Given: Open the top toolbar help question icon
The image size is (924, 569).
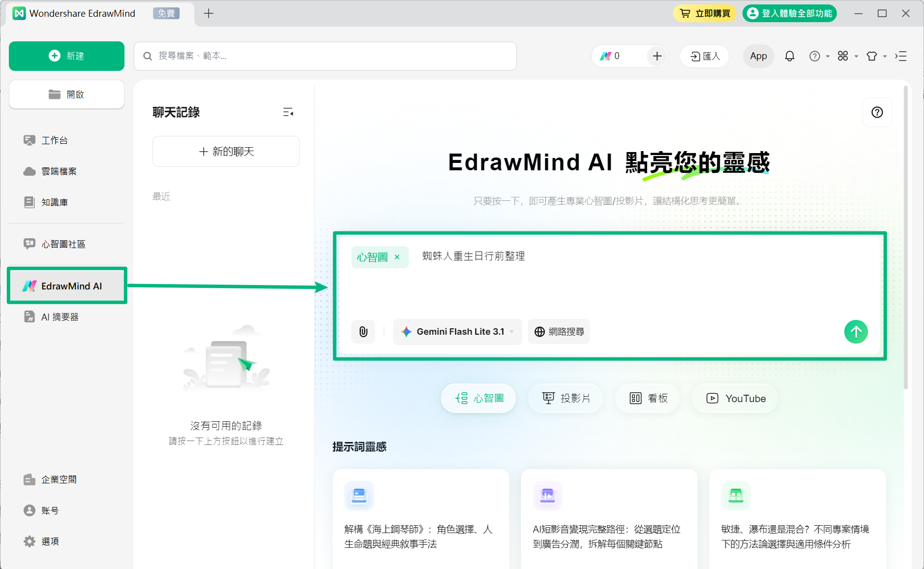Looking at the screenshot, I should [x=815, y=56].
